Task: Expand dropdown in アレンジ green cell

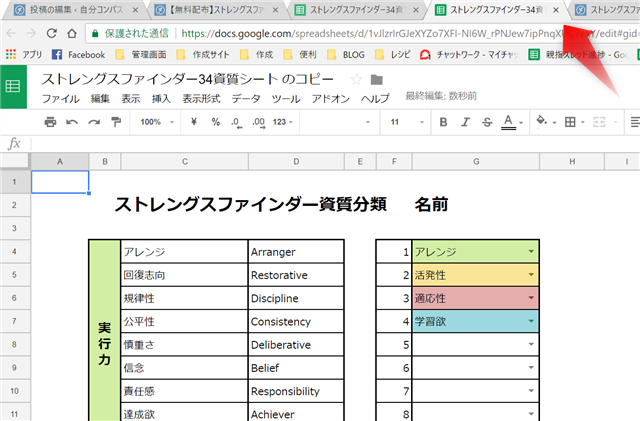Action: [x=531, y=251]
